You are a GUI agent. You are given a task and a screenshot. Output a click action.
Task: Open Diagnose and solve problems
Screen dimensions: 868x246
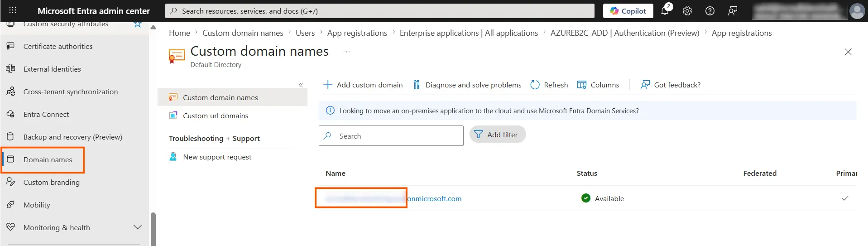pyautogui.click(x=467, y=85)
